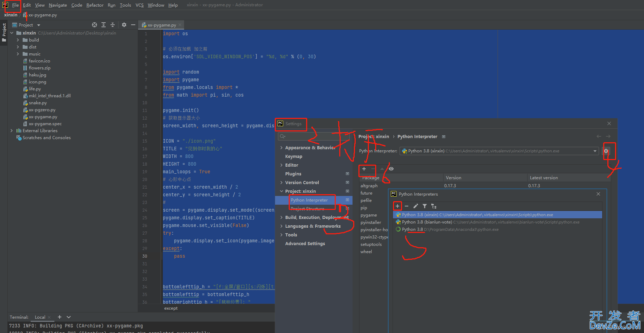Expand the build folder
The image size is (644, 333).
18,40
